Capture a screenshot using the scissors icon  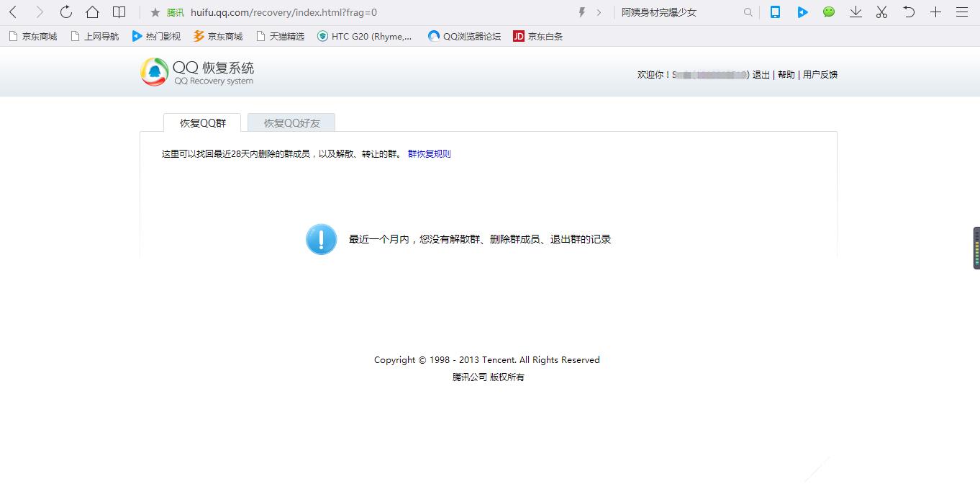tap(881, 12)
